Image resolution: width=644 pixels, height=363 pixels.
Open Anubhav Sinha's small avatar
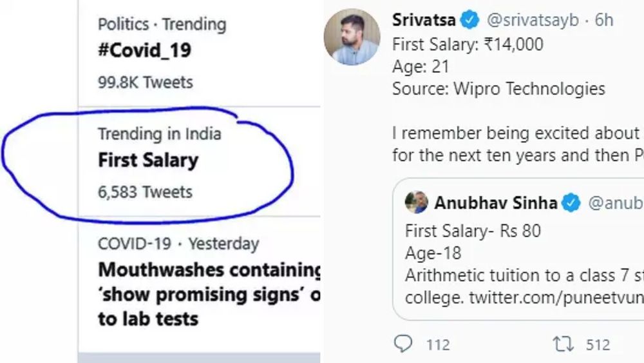tap(417, 202)
